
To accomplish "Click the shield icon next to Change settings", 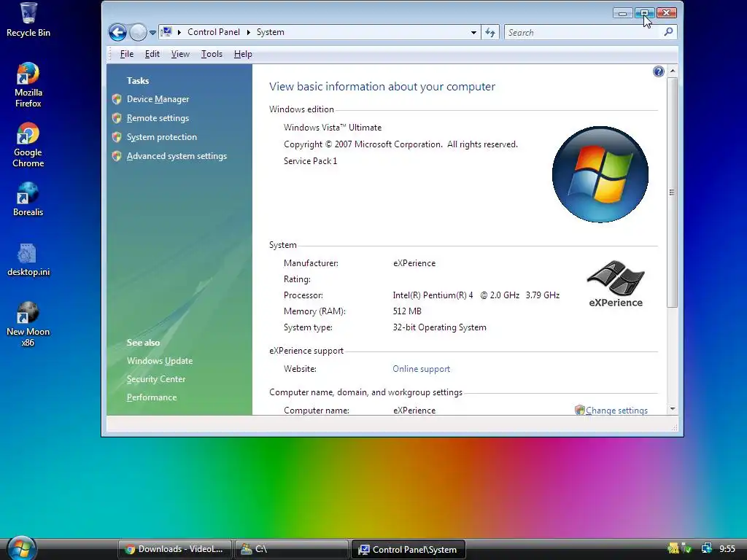I will click(579, 410).
